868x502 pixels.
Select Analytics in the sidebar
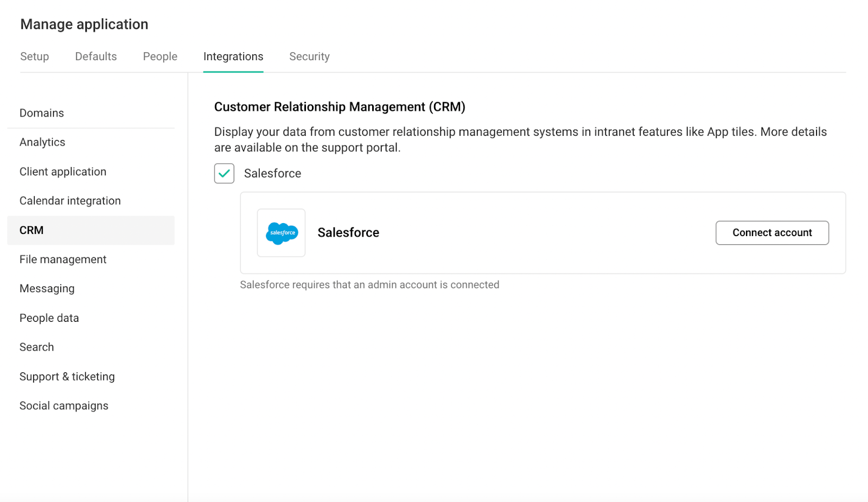pyautogui.click(x=42, y=142)
